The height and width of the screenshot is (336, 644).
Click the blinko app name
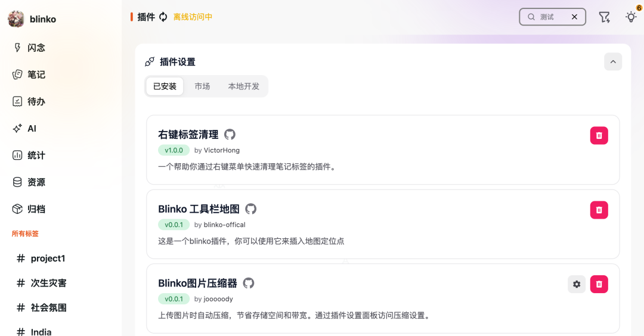pos(43,19)
